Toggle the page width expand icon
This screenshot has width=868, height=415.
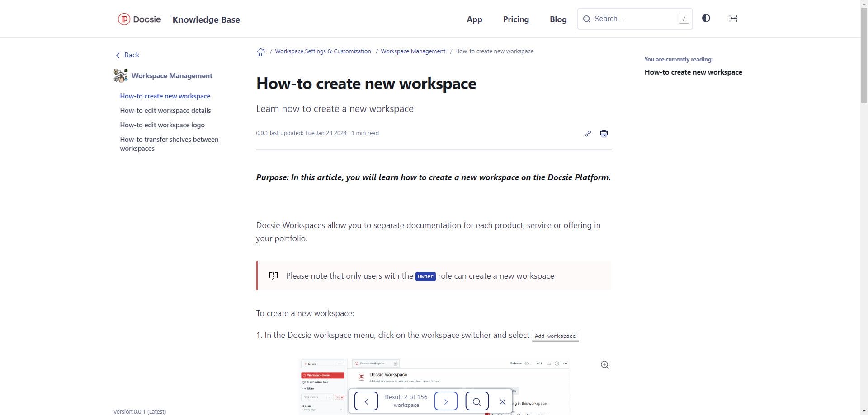[733, 19]
